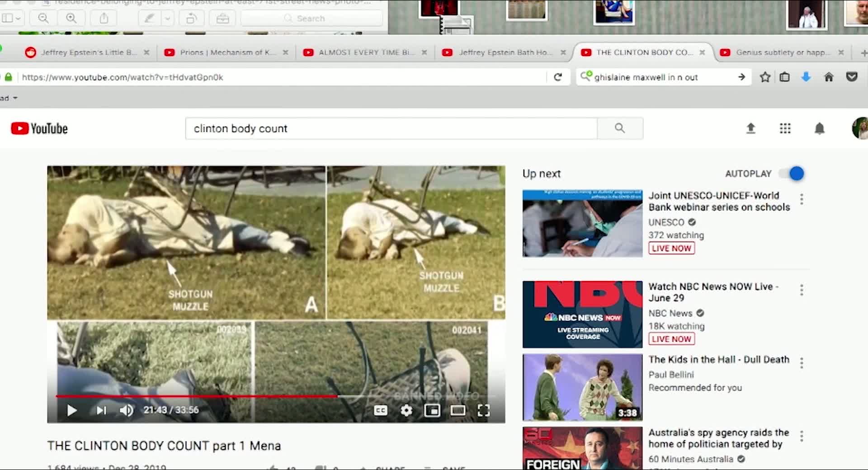This screenshot has width=868, height=470.
Task: Open options menu for UNESCO webinar video
Action: [802, 199]
